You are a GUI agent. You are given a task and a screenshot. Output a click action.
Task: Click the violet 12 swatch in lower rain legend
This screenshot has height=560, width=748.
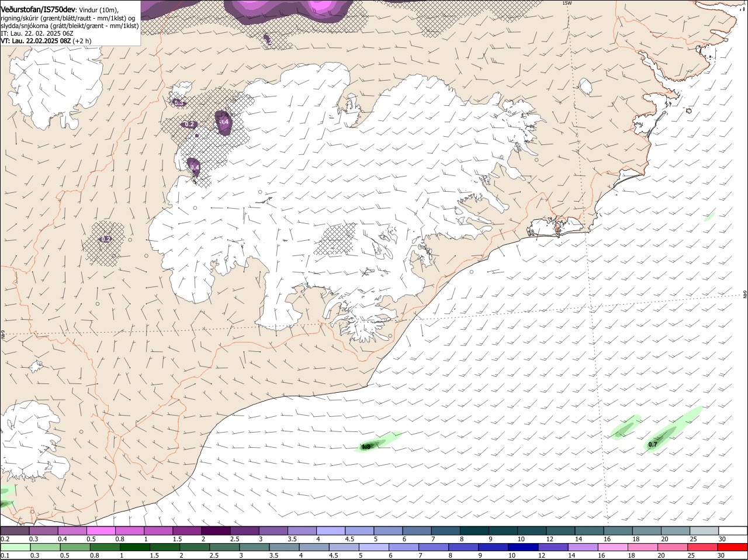552,547
